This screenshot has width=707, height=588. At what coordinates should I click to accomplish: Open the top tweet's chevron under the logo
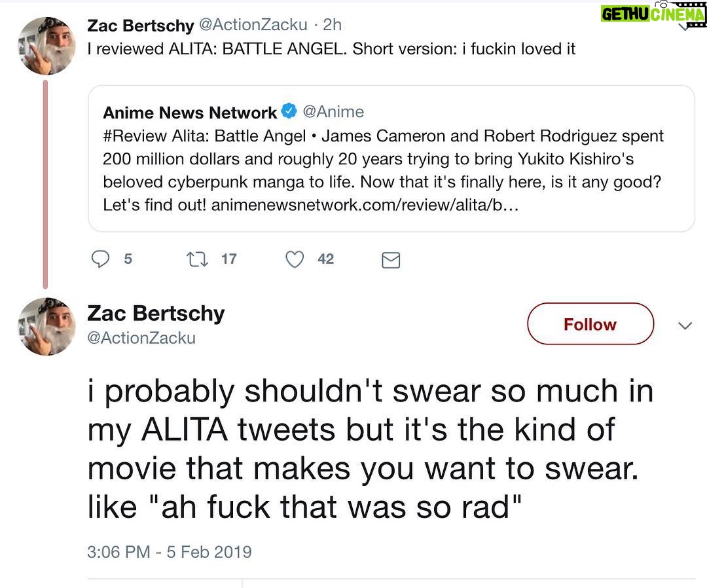point(685,28)
